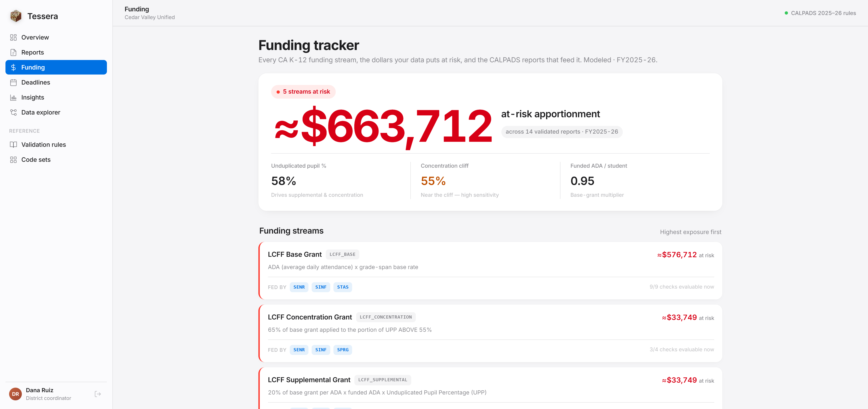Click the '5 streams at risk' badge
Image resolution: width=868 pixels, height=409 pixels.
tap(303, 92)
